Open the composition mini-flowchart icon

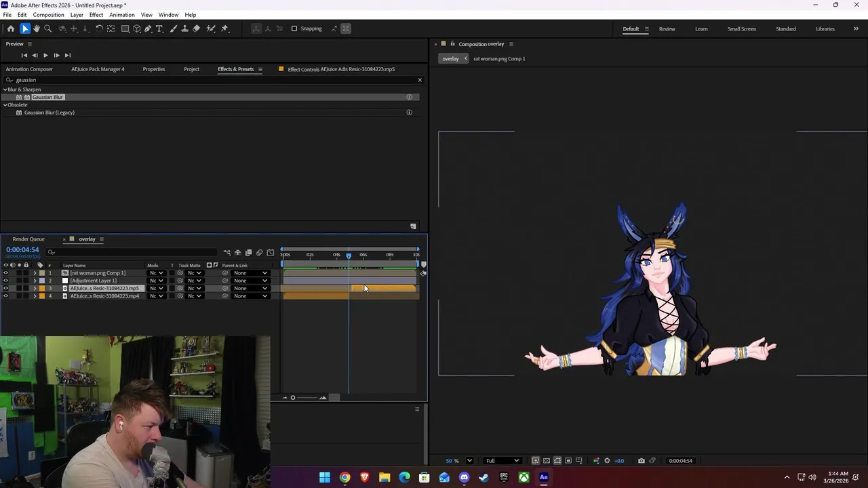pyautogui.click(x=227, y=253)
